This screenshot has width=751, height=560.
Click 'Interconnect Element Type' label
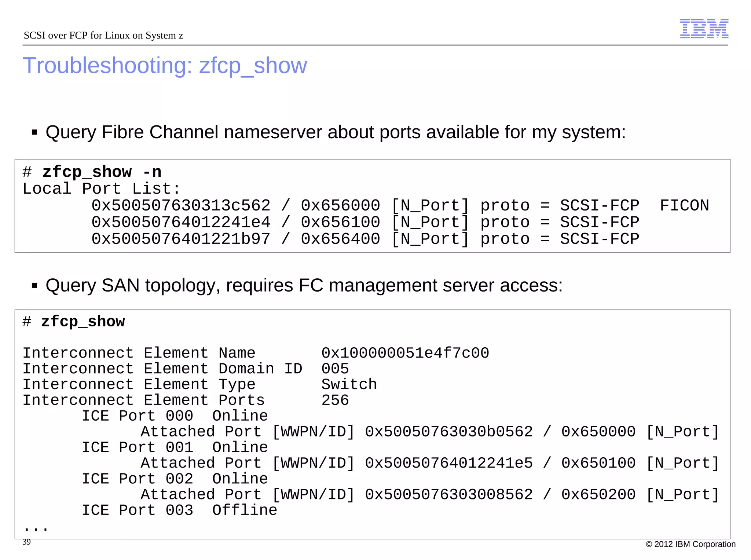pyautogui.click(x=139, y=385)
